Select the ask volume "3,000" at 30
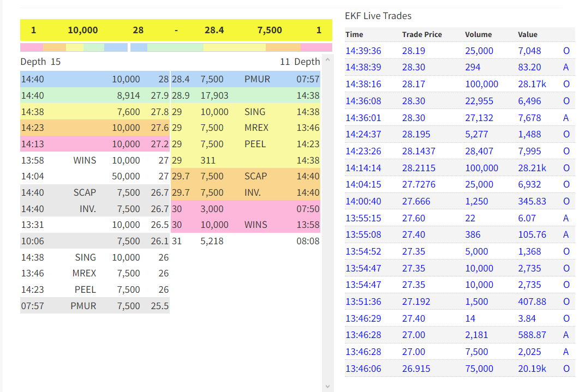The image size is (580, 392). click(x=212, y=209)
